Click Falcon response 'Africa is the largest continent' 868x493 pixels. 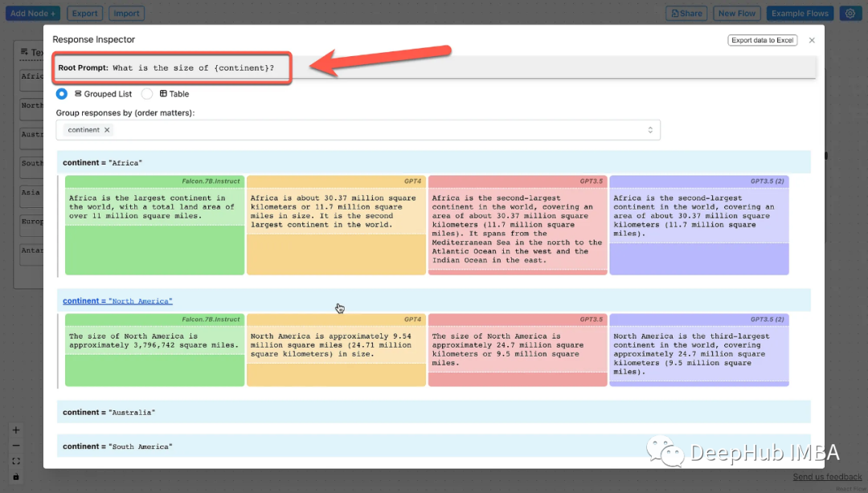pyautogui.click(x=154, y=207)
